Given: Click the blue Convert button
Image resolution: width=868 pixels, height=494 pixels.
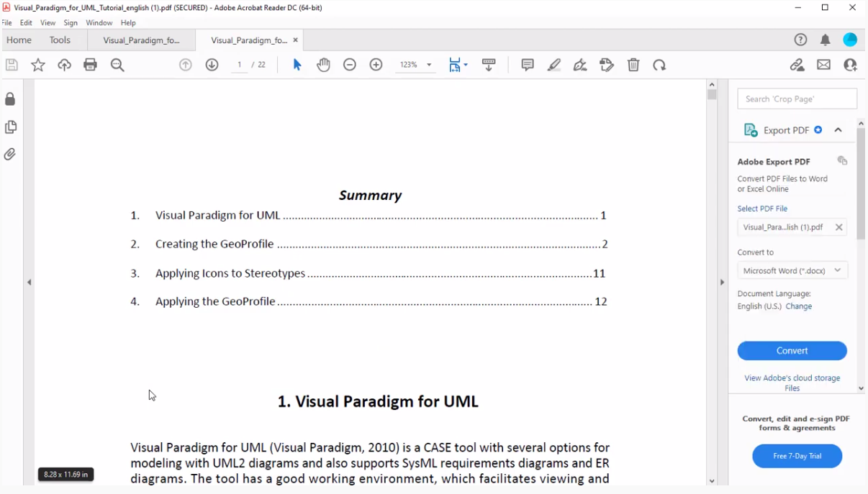Looking at the screenshot, I should (x=792, y=351).
